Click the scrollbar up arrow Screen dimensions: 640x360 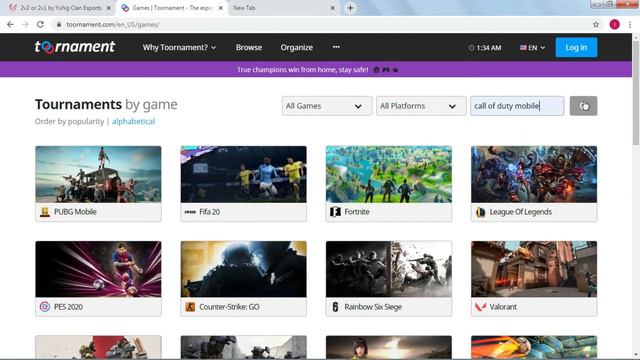click(636, 37)
